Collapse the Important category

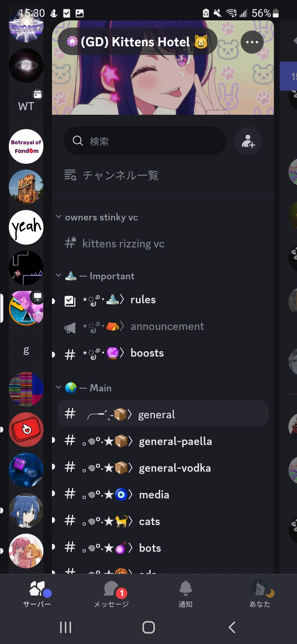click(x=95, y=276)
